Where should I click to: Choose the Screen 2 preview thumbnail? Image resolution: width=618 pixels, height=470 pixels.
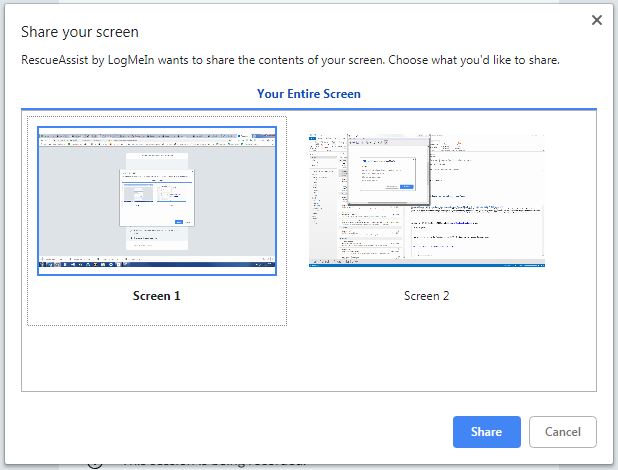point(427,200)
